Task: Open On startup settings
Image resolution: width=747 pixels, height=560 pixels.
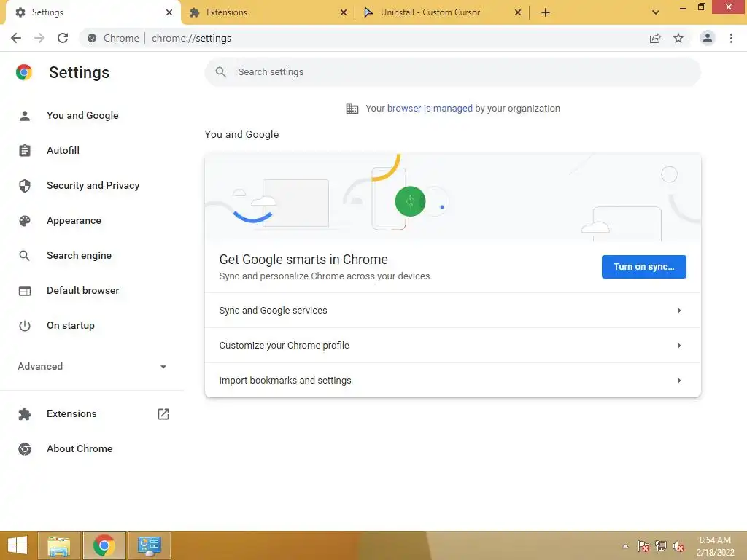Action: click(x=71, y=326)
